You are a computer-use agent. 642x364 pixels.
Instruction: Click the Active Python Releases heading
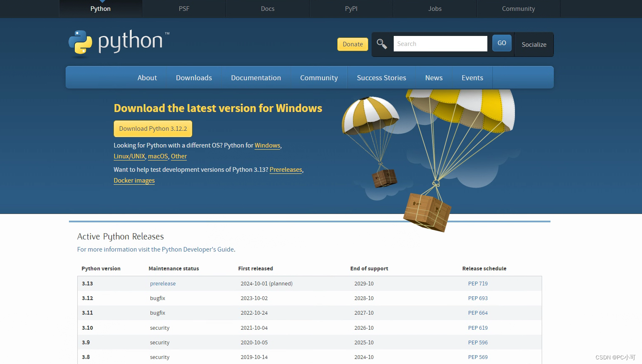tap(120, 237)
